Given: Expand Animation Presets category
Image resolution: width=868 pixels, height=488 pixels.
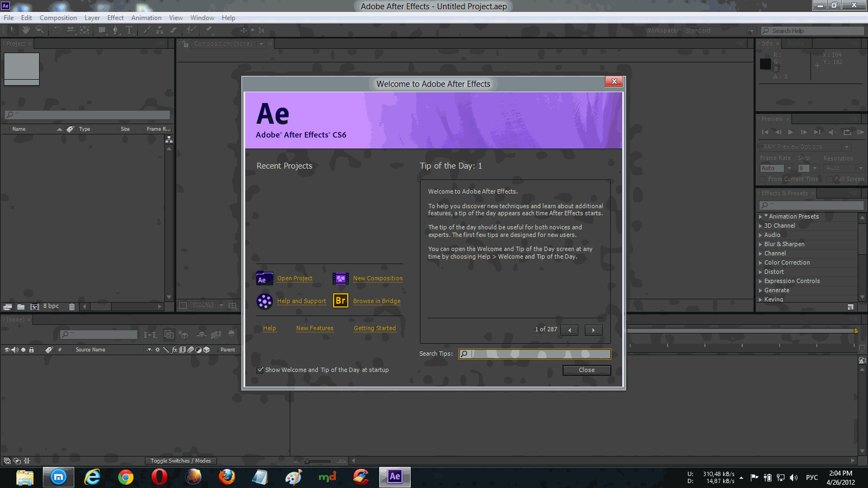Looking at the screenshot, I should coord(760,216).
